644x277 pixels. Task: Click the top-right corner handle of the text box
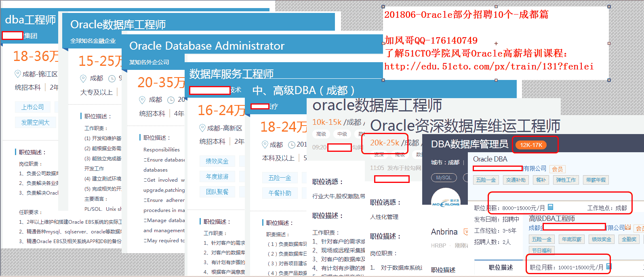609,7
